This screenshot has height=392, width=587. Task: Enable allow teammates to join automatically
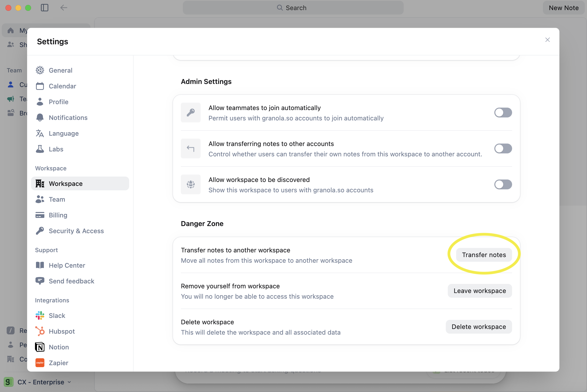503,113
